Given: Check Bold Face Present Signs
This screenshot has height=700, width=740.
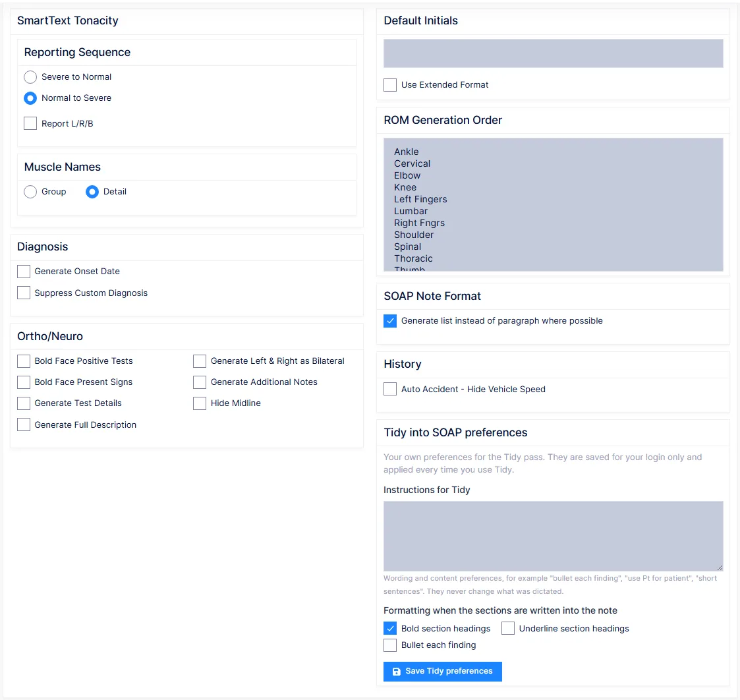Looking at the screenshot, I should pyautogui.click(x=24, y=382).
